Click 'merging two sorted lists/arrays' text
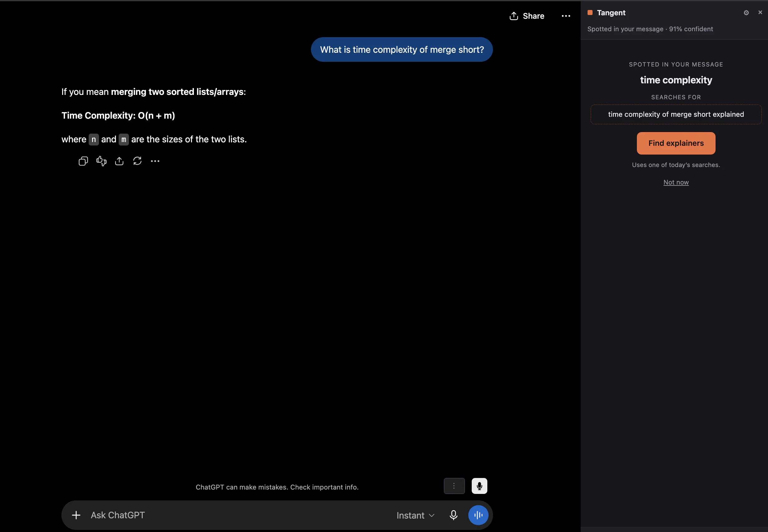768x532 pixels. (177, 92)
